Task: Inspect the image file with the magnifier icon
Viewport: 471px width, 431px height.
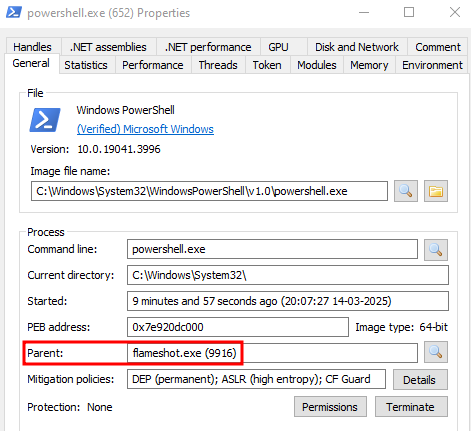Action: 406,191
